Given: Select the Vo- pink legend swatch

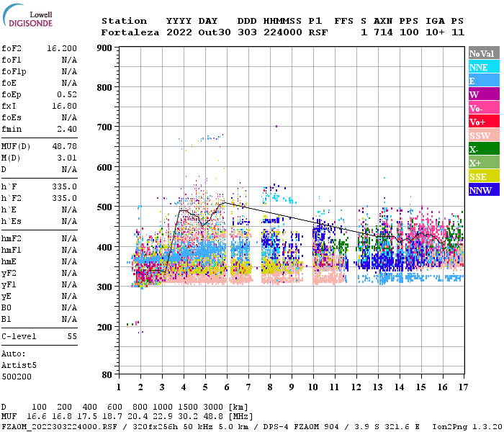Looking at the screenshot, I should (484, 108).
